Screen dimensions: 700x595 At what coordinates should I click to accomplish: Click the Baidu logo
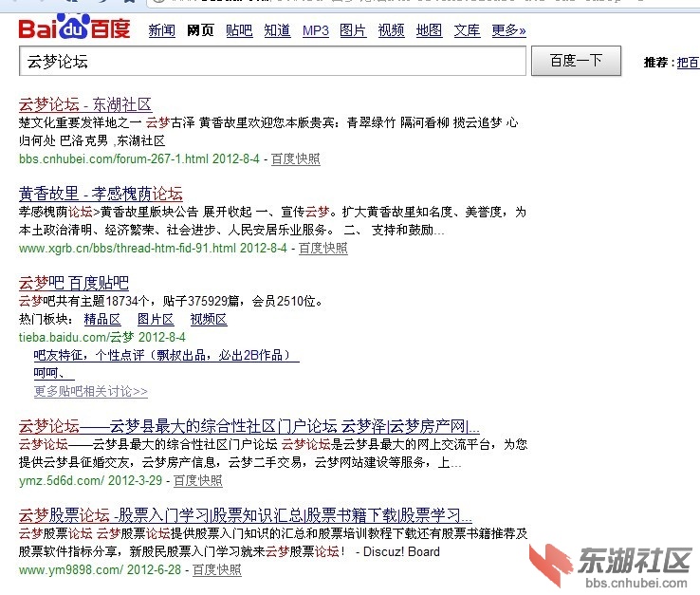click(74, 27)
